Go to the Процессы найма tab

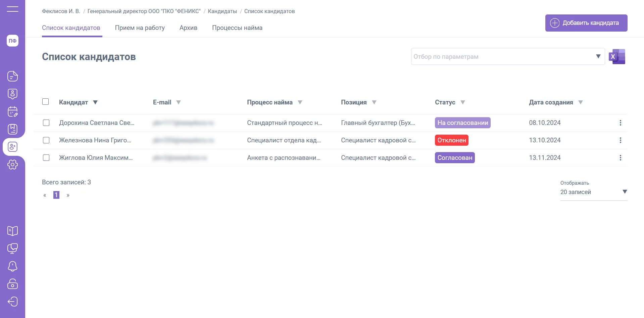(237, 28)
